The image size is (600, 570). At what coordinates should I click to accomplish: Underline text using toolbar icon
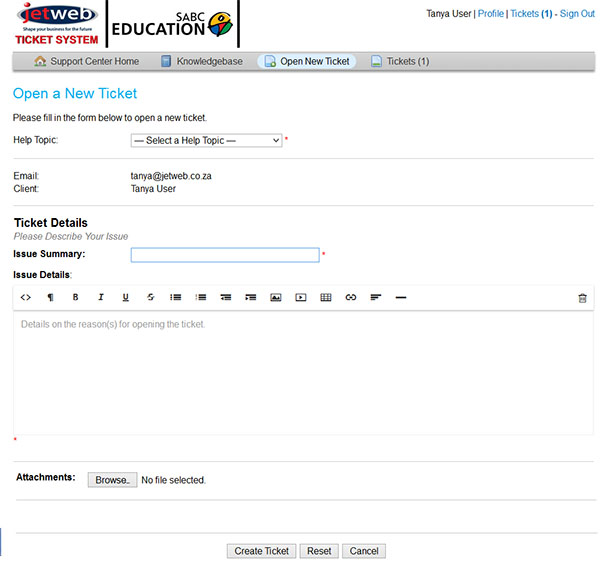pyautogui.click(x=126, y=298)
